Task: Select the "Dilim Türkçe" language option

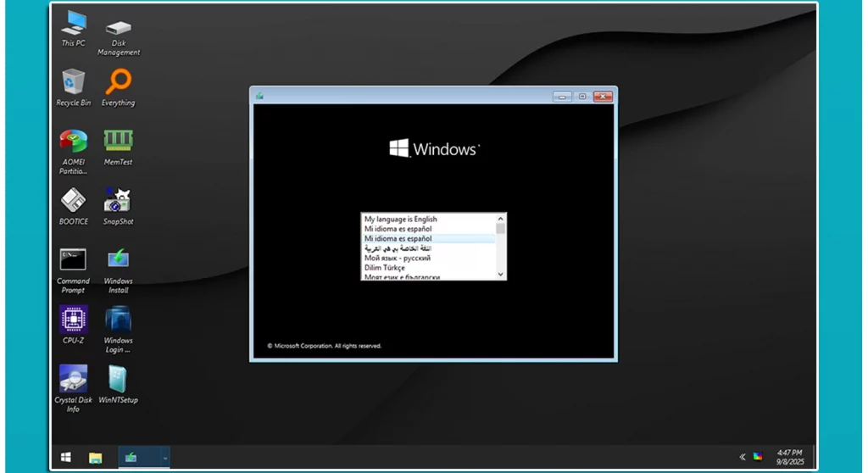Action: click(x=385, y=268)
